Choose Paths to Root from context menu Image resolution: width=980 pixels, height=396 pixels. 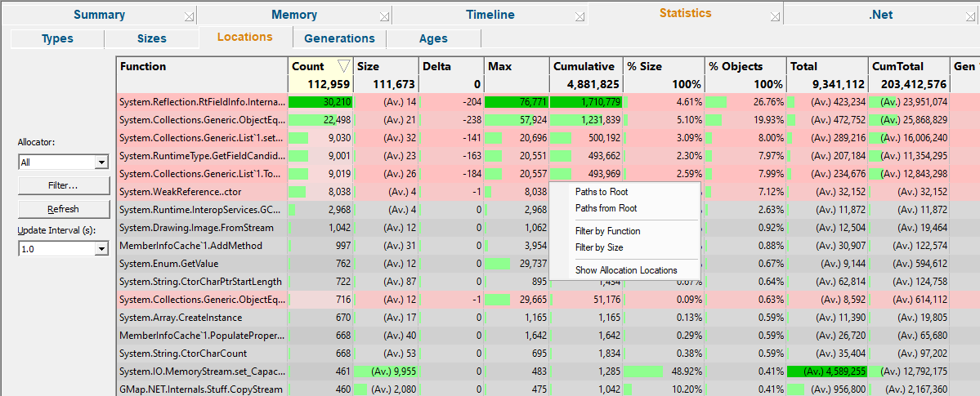pos(602,193)
